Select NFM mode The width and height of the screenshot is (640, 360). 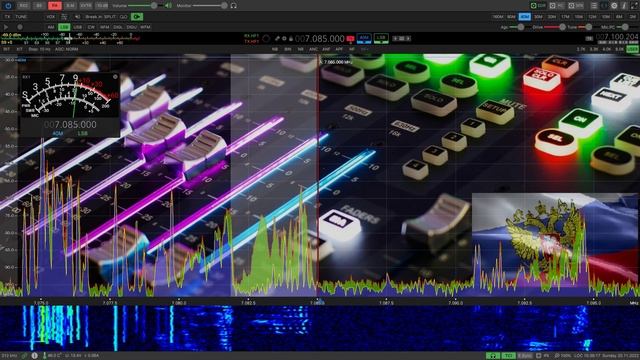104,27
